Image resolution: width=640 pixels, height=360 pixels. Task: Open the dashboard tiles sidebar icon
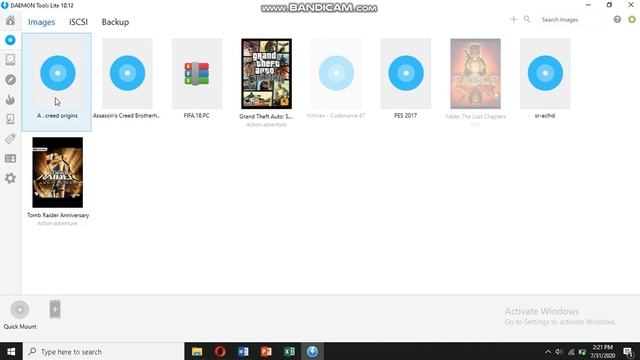(x=10, y=158)
